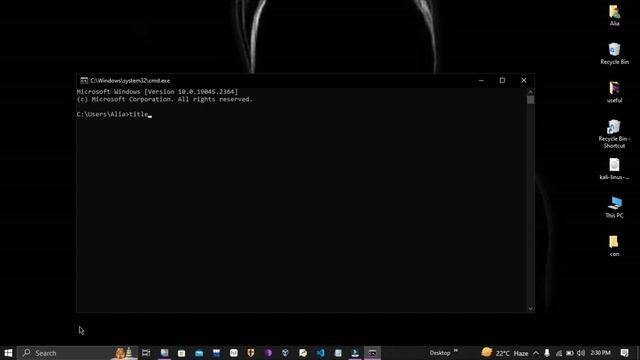The image size is (640, 360).
Task: Open the weather widget showing 22°C Haze
Action: 505,353
